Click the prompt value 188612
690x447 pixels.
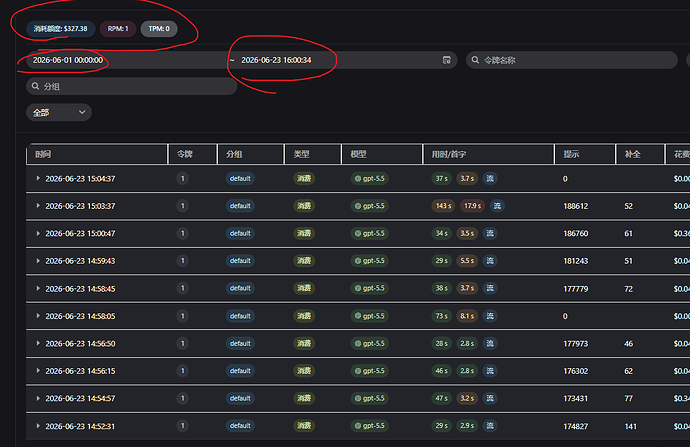(x=576, y=206)
